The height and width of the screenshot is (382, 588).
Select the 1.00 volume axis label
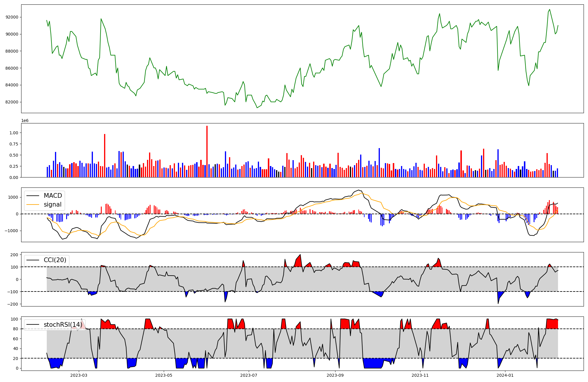click(14, 133)
